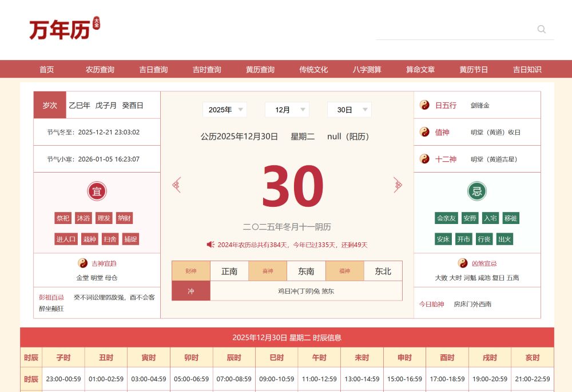The width and height of the screenshot is (572, 392).
Task: Click the yin-yang icon beside 日五行
Action: pyautogui.click(x=424, y=105)
